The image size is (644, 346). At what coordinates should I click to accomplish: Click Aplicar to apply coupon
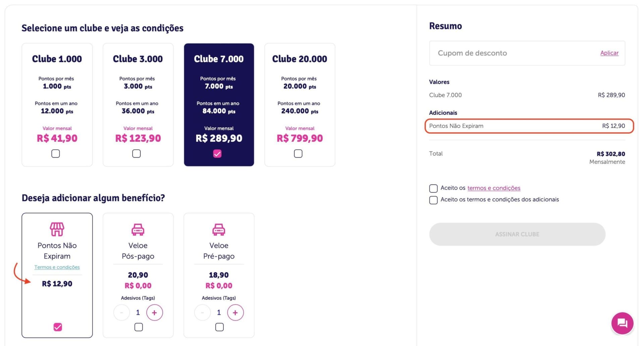click(609, 53)
